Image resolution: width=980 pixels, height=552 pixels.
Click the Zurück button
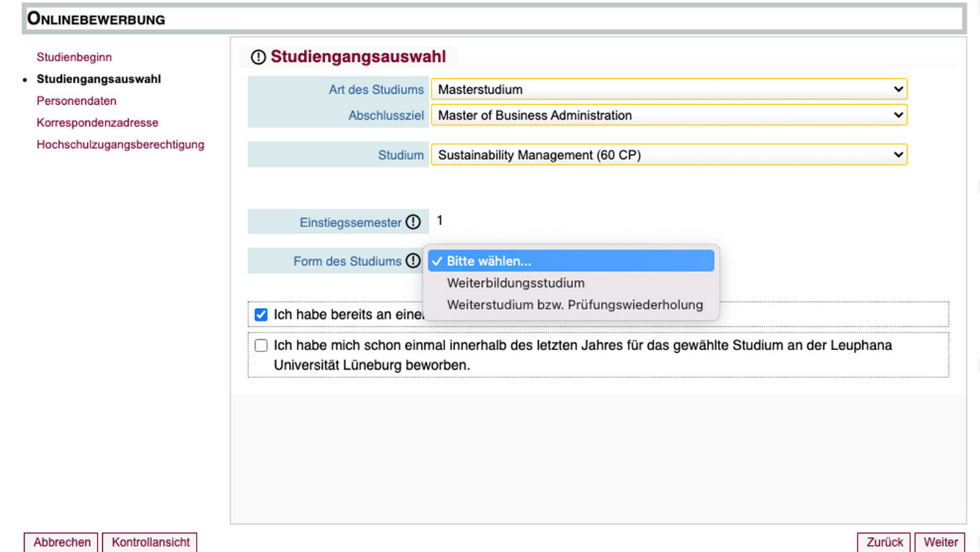click(x=884, y=542)
